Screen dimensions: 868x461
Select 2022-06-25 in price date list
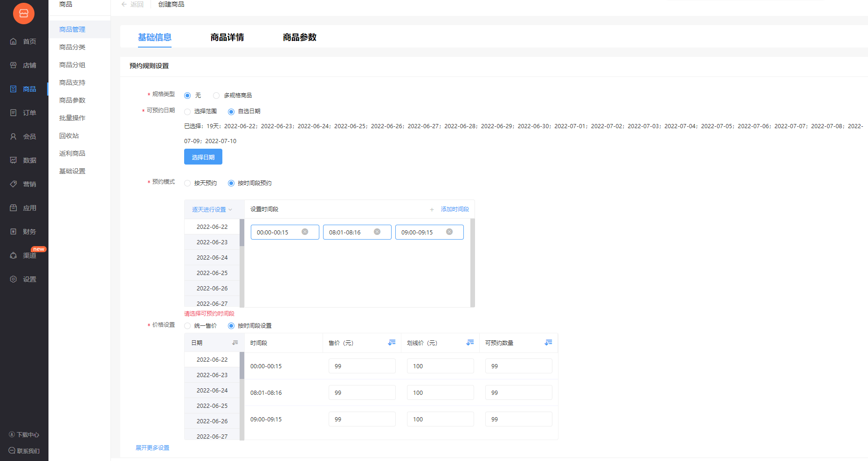(x=212, y=406)
